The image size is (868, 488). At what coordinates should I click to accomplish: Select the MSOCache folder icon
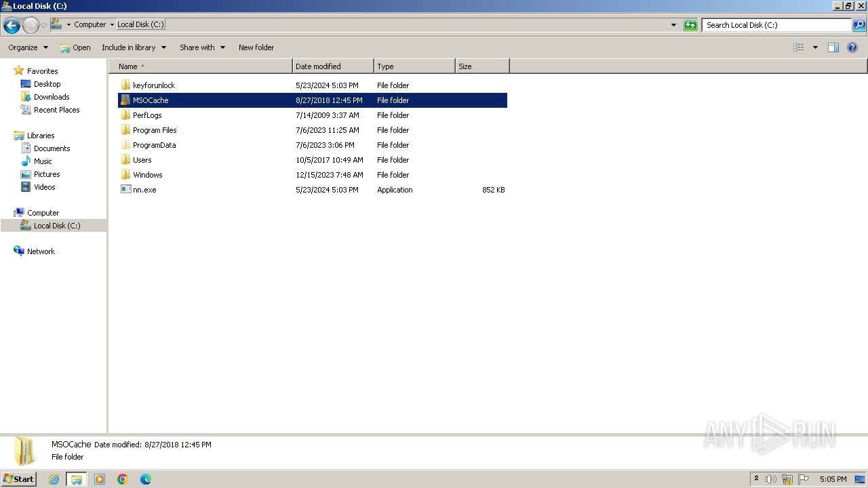pos(125,100)
